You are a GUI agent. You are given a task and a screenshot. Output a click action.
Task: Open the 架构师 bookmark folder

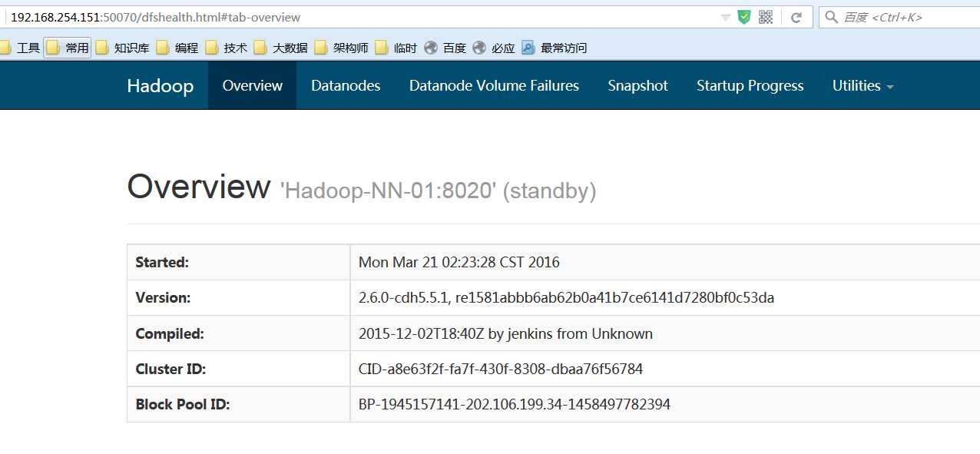pos(342,48)
